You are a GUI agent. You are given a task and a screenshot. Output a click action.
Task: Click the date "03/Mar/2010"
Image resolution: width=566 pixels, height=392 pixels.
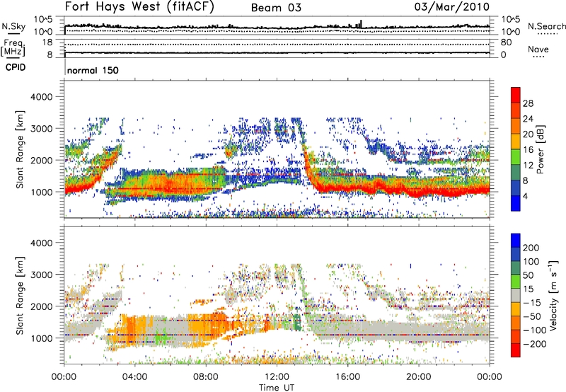[x=451, y=7]
